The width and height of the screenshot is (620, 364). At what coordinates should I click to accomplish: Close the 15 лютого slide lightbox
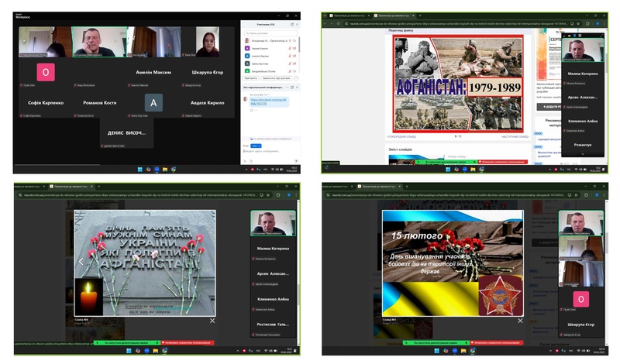pos(520,321)
